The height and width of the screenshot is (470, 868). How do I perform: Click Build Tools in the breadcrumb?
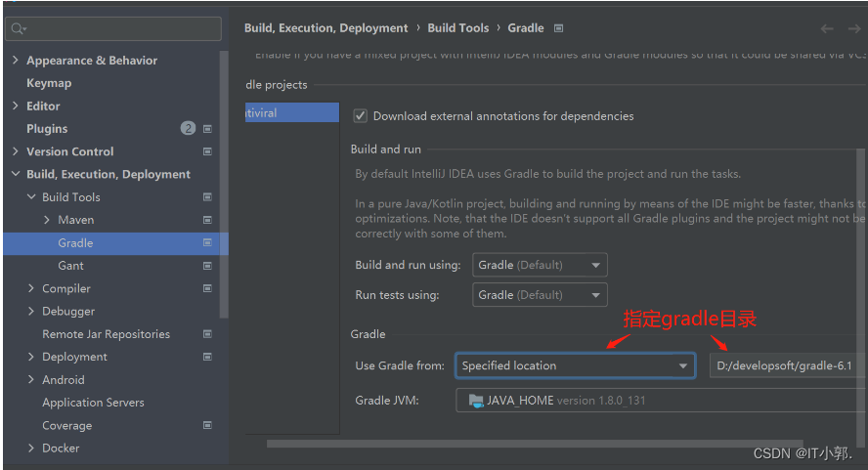pyautogui.click(x=457, y=28)
